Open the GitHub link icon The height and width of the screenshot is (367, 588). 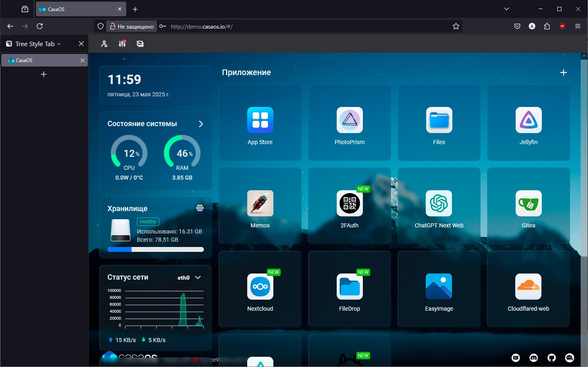(x=552, y=358)
